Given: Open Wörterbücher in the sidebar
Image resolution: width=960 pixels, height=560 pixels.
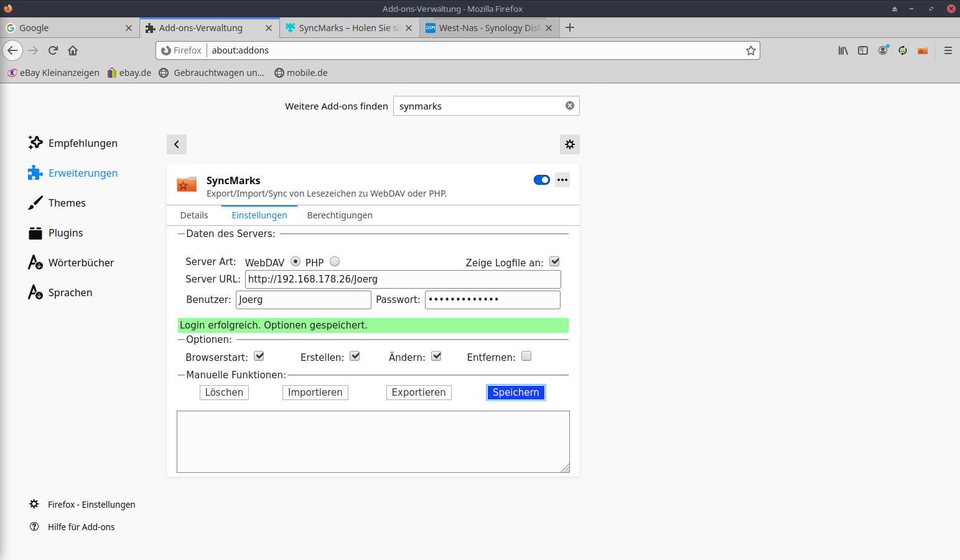Looking at the screenshot, I should (x=71, y=263).
